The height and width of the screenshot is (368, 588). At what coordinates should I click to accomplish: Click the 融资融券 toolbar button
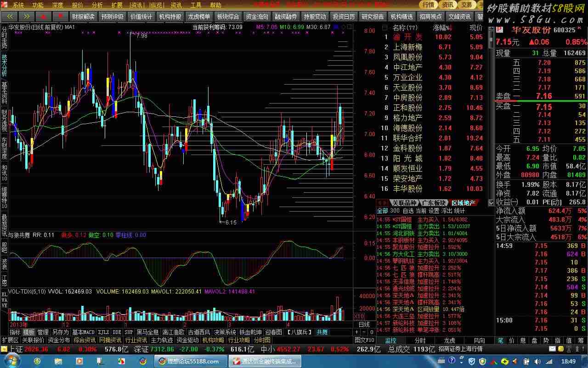coord(286,17)
